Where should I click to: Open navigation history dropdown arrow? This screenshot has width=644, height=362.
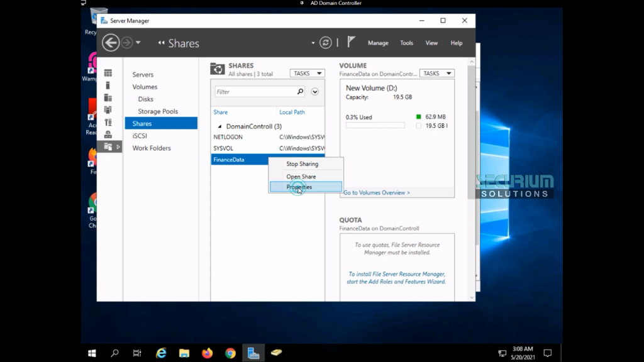[x=138, y=43]
